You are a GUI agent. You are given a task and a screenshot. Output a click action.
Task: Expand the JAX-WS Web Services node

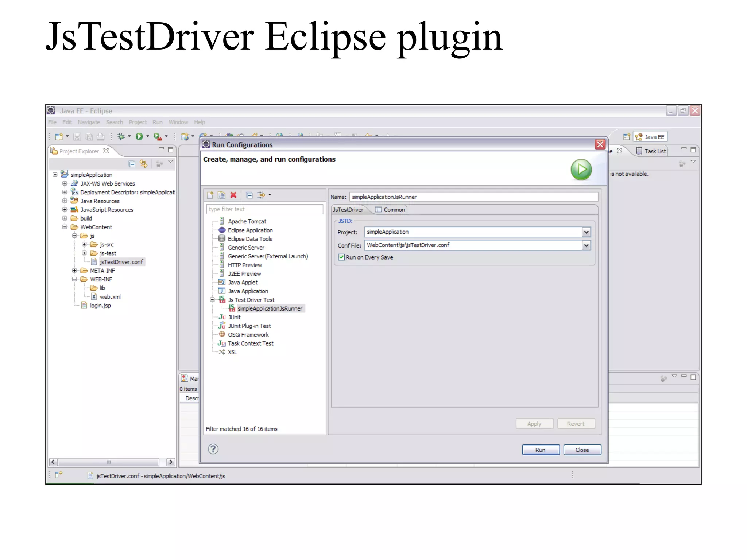tap(65, 183)
